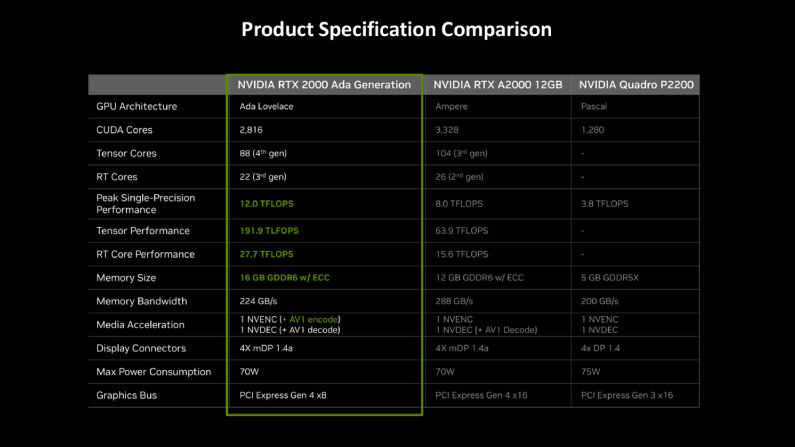This screenshot has width=795, height=447.
Task: Click the Product Specification Comparison title
Action: [x=396, y=29]
